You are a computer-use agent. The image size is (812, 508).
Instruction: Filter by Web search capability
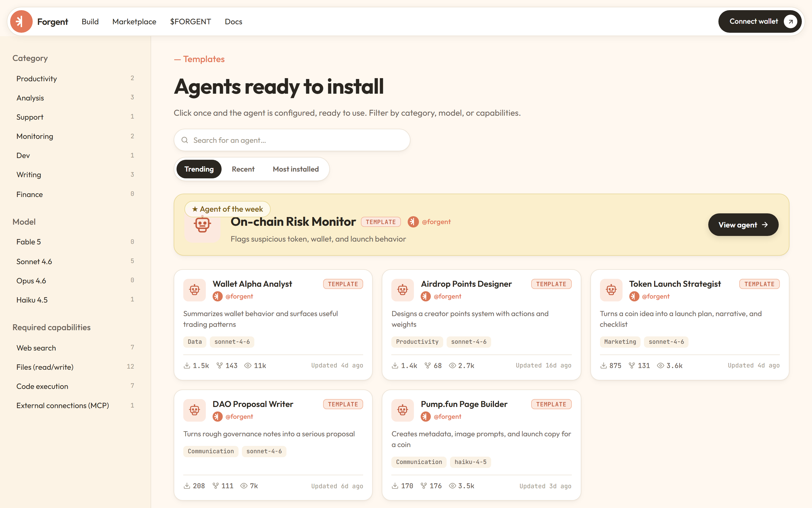75,348
